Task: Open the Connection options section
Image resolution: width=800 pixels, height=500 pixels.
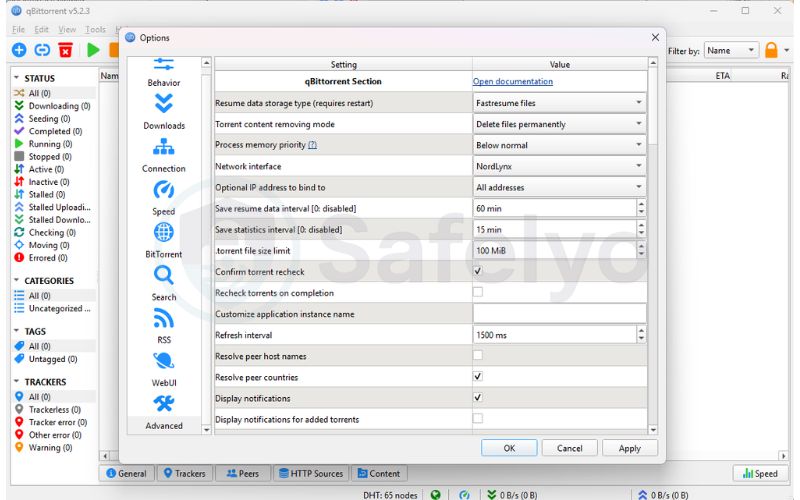Action: (164, 155)
